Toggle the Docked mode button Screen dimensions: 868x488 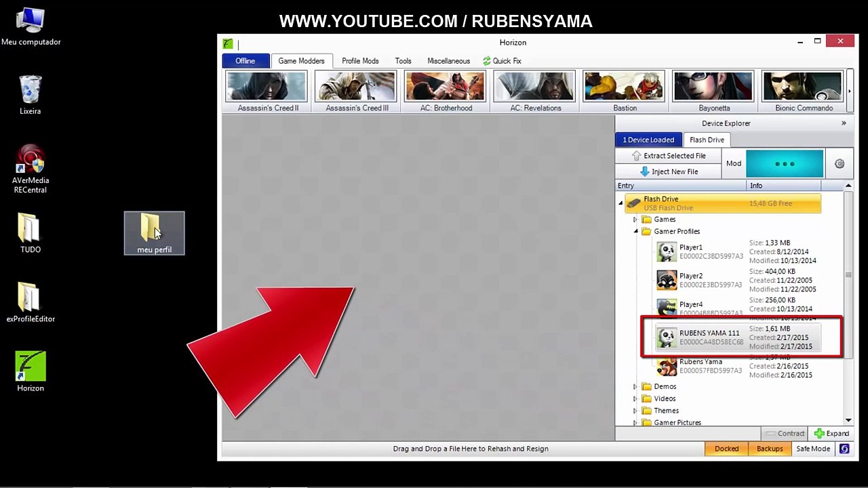click(726, 449)
